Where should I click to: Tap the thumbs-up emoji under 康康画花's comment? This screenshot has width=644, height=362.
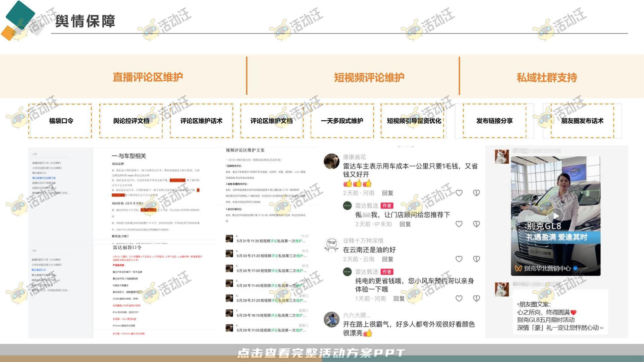[348, 184]
